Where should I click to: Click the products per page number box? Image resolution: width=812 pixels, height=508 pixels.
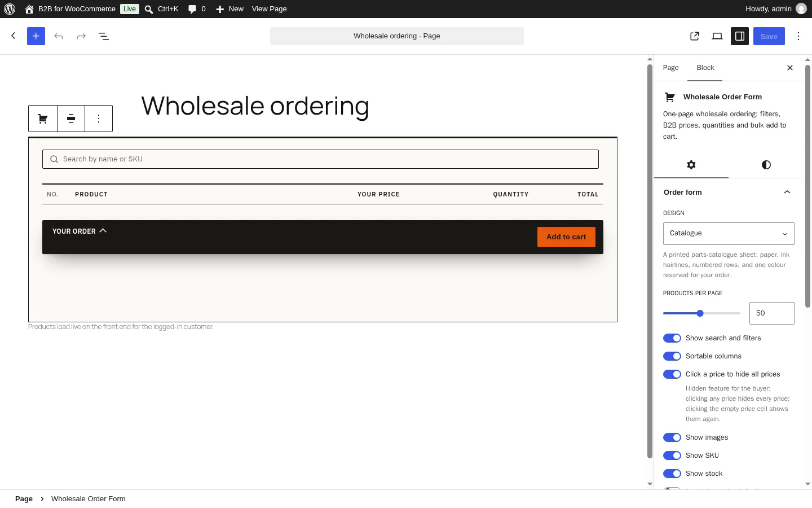(771, 313)
